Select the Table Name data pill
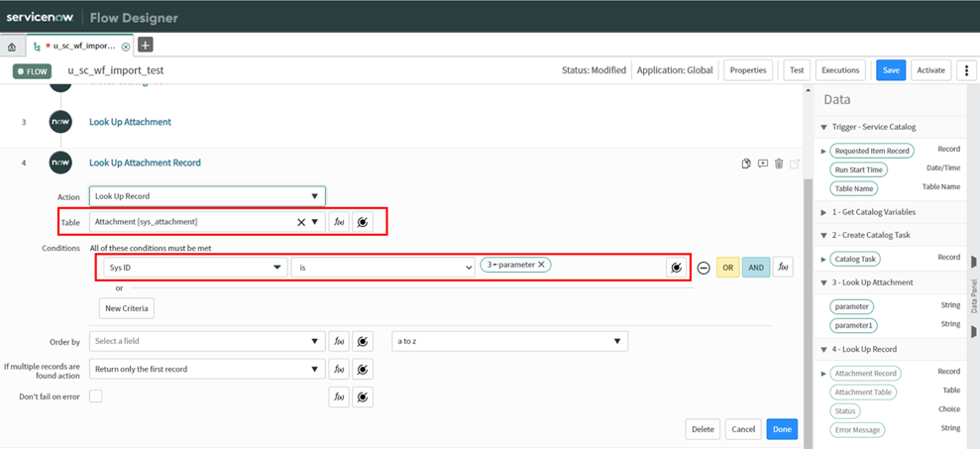The image size is (980, 449). pyautogui.click(x=854, y=188)
